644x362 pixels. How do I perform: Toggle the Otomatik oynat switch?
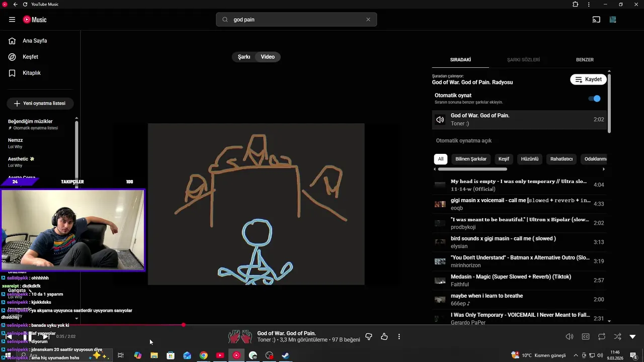[594, 99]
